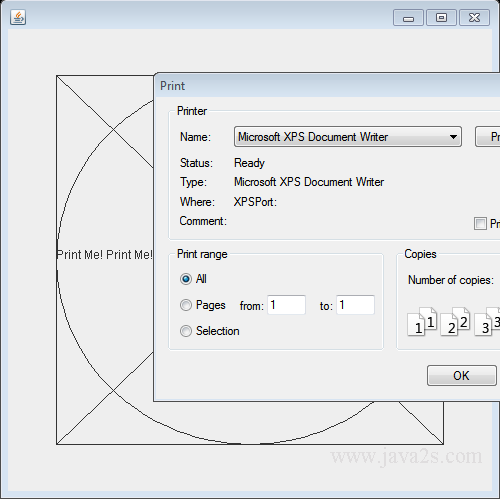Open printer Properties button next to Name
This screenshot has height=499, width=500.
488,137
